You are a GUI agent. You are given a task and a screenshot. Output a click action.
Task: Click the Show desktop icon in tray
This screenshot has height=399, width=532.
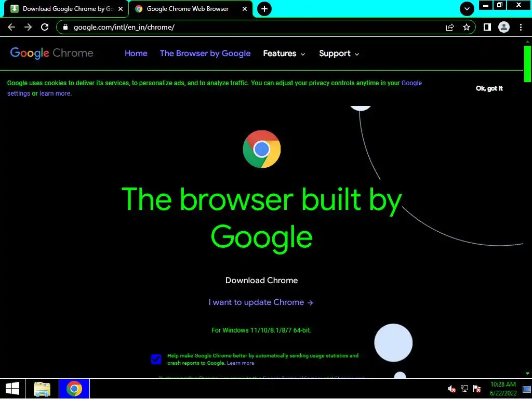pyautogui.click(x=527, y=389)
